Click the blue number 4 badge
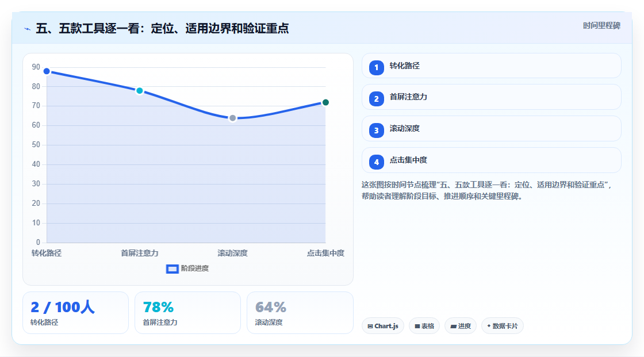Screen dimensions: 644x357 [x=376, y=162]
